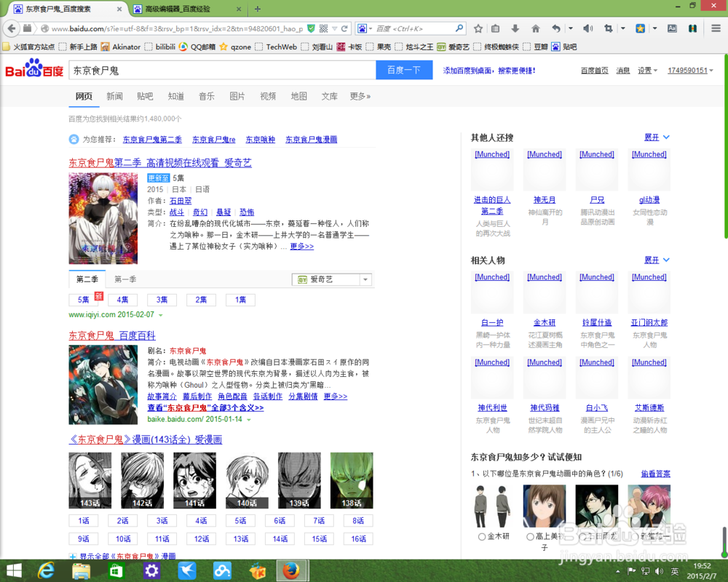The image size is (728, 582).
Task: Reload the page with the refresh icon
Action: click(344, 29)
